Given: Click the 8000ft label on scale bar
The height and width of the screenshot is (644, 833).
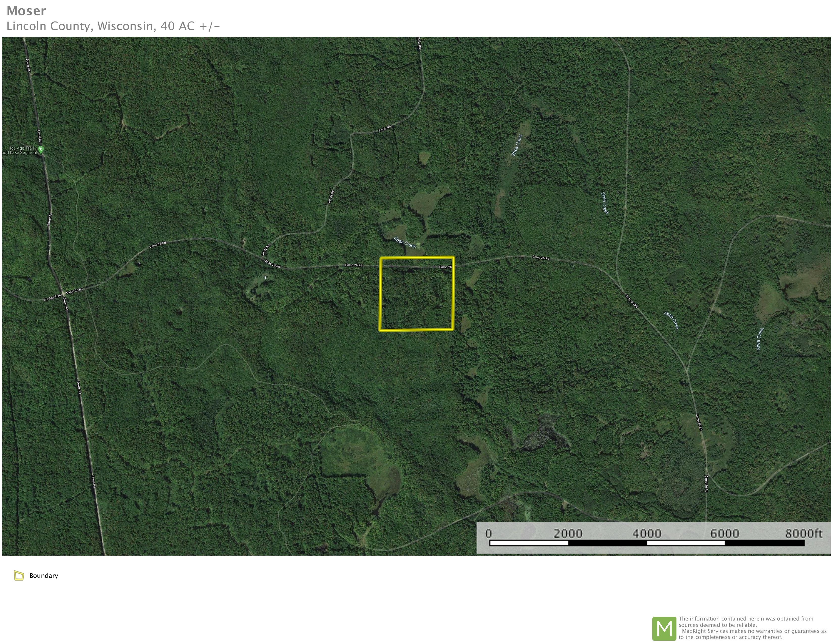Looking at the screenshot, I should 803,533.
